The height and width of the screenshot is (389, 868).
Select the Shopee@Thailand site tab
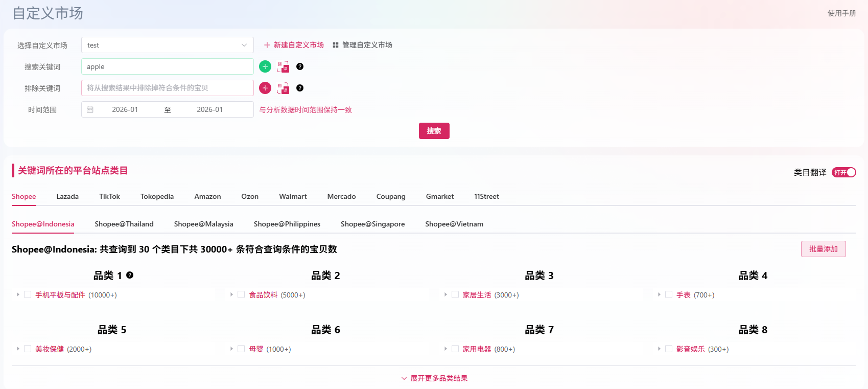tap(124, 224)
